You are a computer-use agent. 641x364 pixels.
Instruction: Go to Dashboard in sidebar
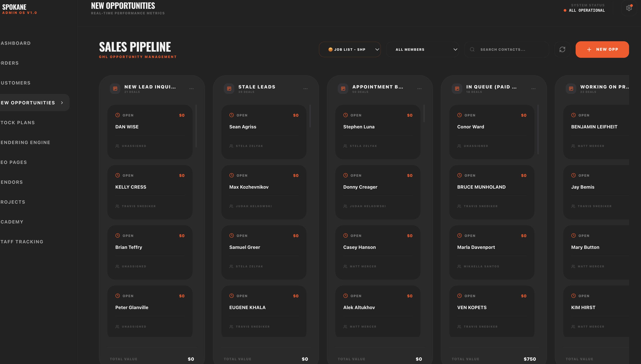(15, 43)
